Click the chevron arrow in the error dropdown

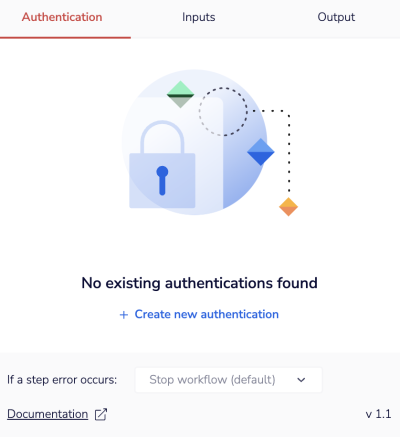(x=301, y=380)
